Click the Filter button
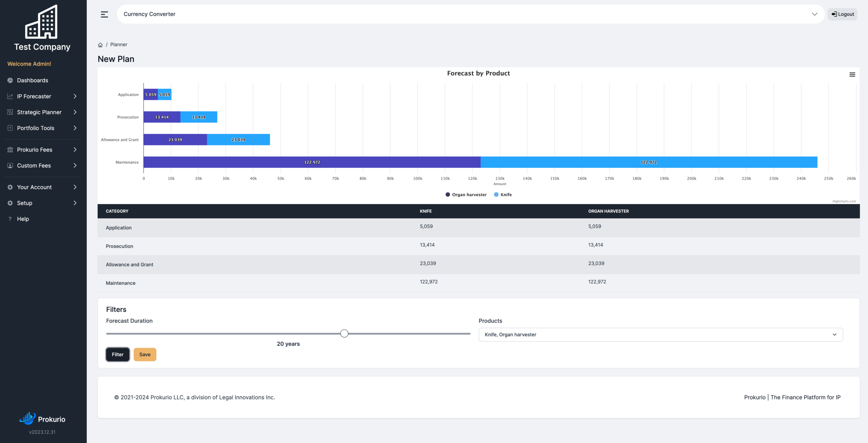Viewport: 868px width, 443px height. [118, 354]
